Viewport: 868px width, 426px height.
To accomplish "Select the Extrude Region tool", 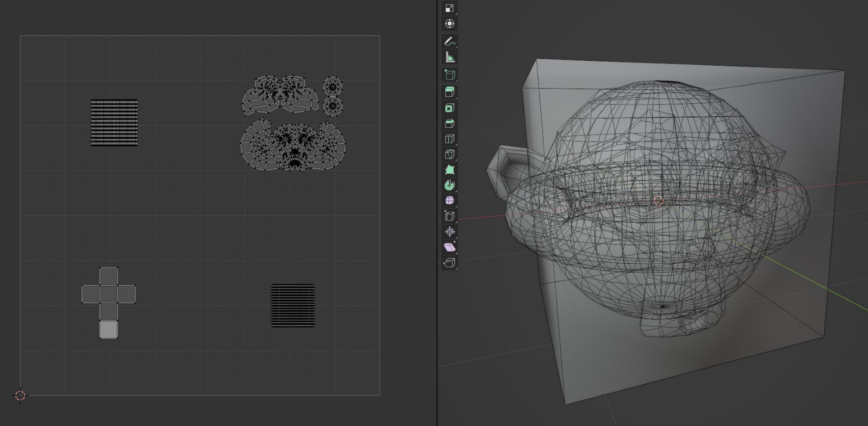I will point(450,92).
